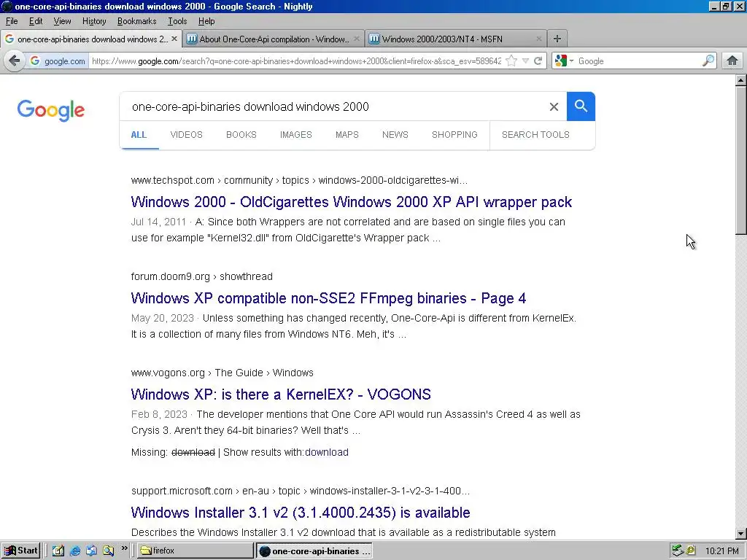Viewport: 747px width, 560px height.
Task: Open the Bookmarks menu
Action: click(136, 21)
